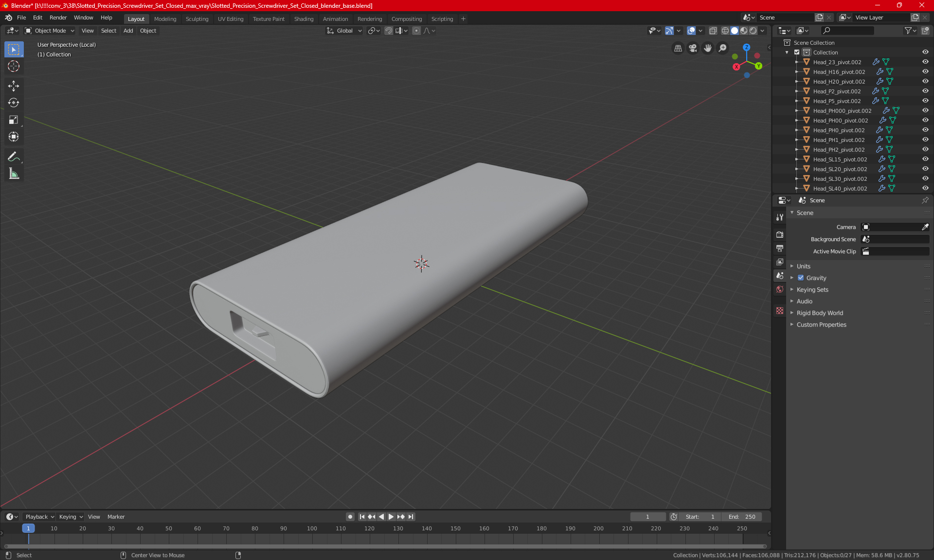Toggle visibility of Head_SL40_pivot.002

click(926, 189)
